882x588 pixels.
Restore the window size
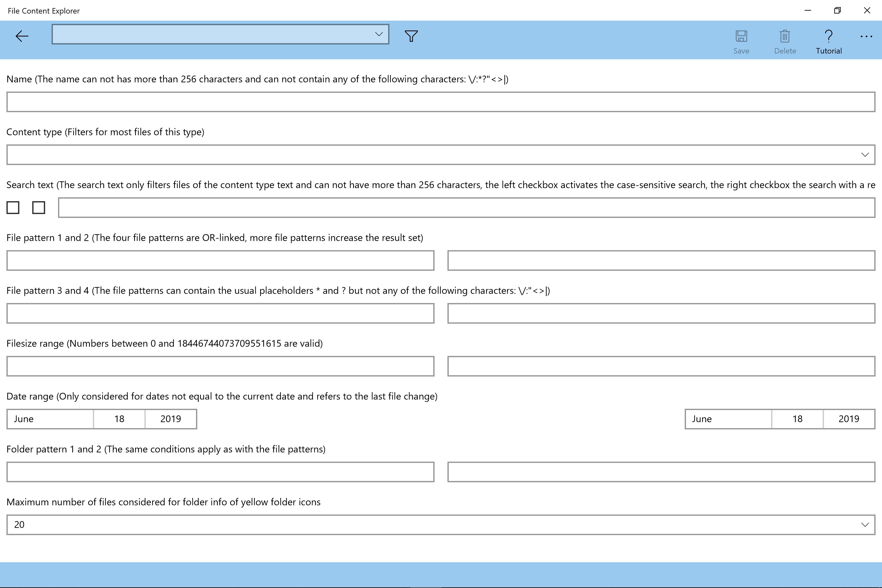pyautogui.click(x=837, y=11)
